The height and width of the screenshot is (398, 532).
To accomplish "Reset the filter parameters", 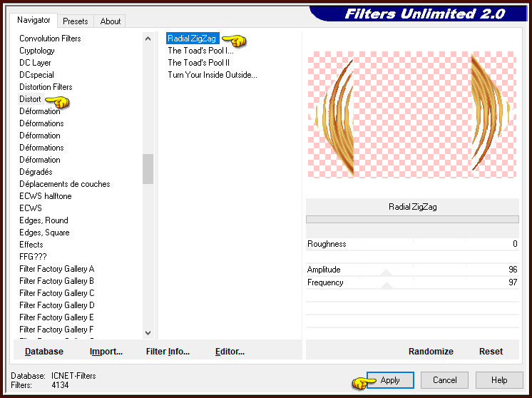I will (x=491, y=351).
